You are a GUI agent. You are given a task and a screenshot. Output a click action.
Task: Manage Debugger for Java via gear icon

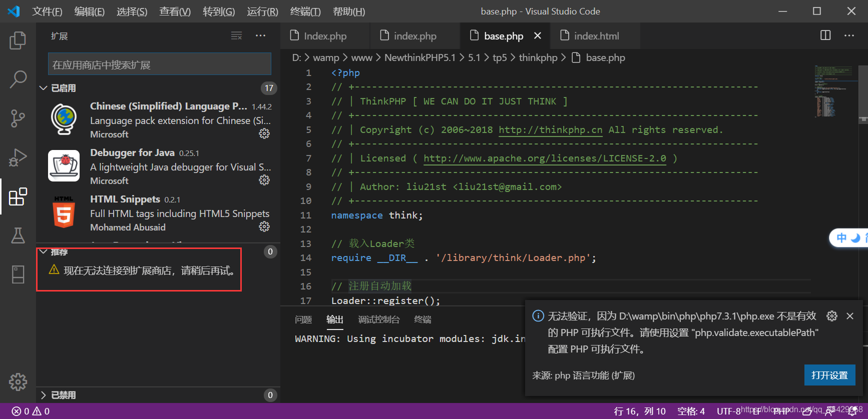click(x=264, y=180)
